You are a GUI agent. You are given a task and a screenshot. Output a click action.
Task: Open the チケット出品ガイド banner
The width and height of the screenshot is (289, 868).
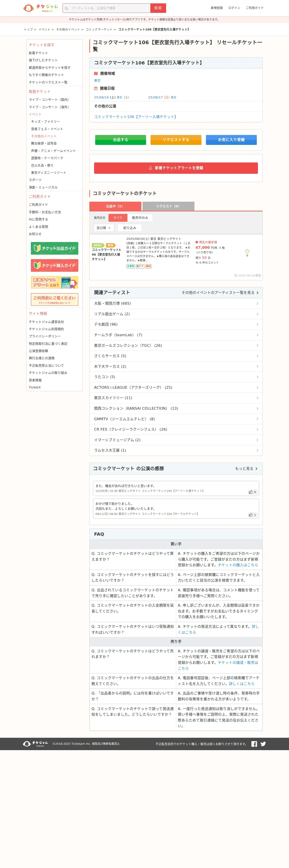[54, 248]
